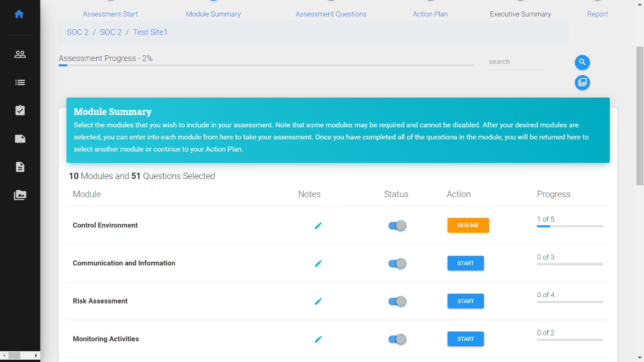The width and height of the screenshot is (644, 362).
Task: Start the Monitoring Activities module
Action: pos(465,339)
